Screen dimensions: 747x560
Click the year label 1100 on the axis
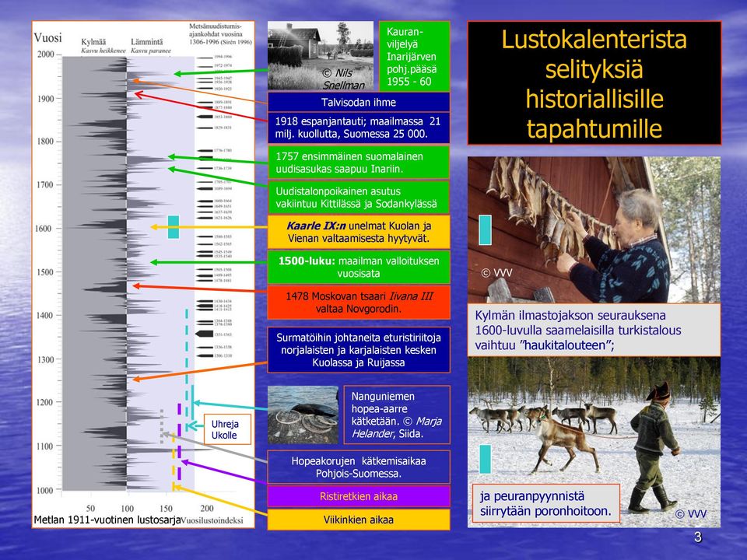[x=46, y=446]
